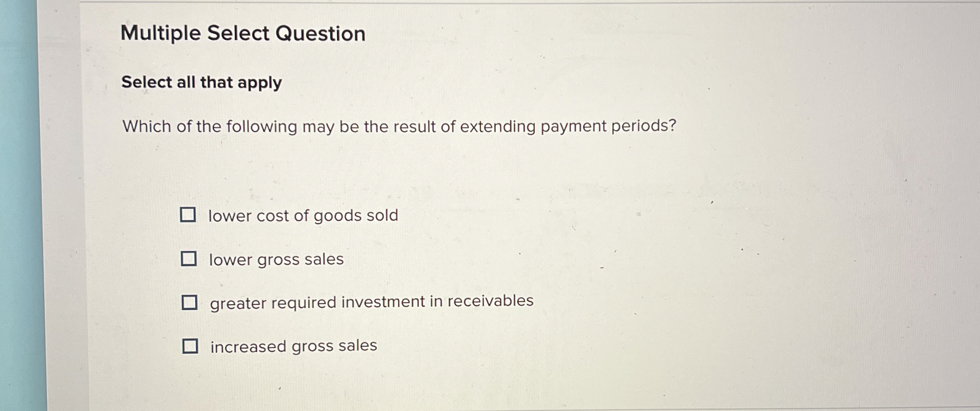Click the "Multiple Select Question" heading
Viewport: 980px width, 411px height.
(243, 33)
